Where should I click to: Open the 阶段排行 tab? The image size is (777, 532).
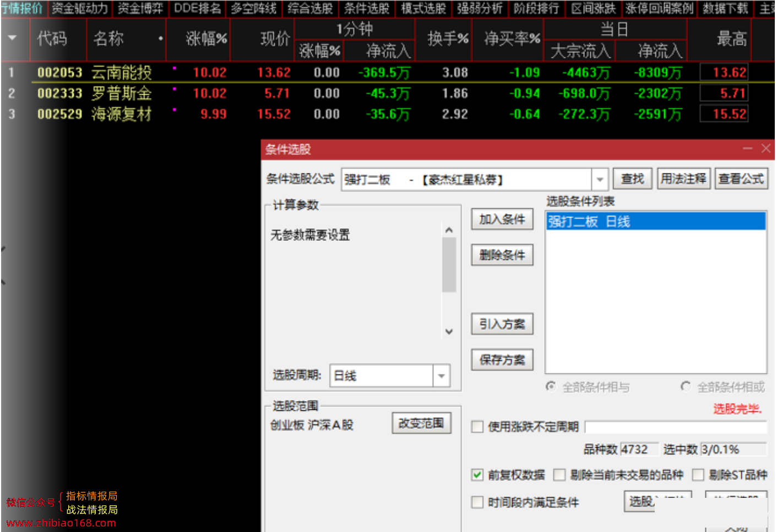click(536, 8)
